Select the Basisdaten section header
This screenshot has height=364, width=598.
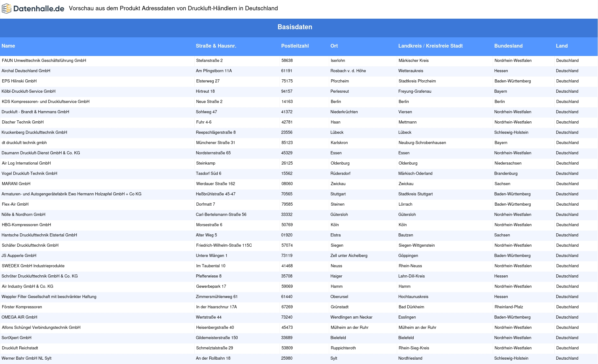[295, 27]
